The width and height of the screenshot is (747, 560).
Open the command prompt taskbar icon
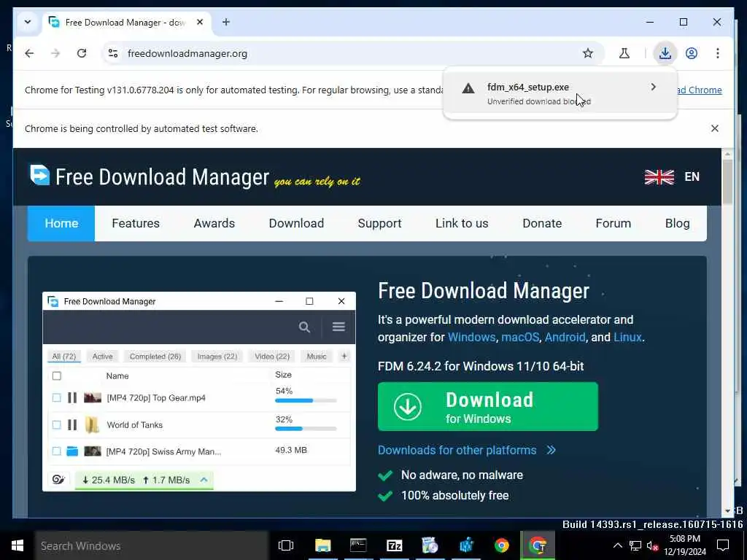[x=358, y=545]
